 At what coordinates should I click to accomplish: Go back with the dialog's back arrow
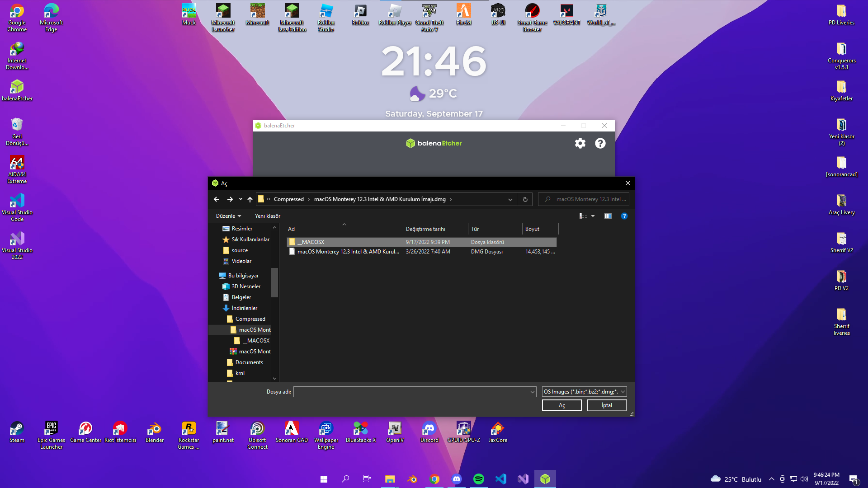(x=217, y=199)
